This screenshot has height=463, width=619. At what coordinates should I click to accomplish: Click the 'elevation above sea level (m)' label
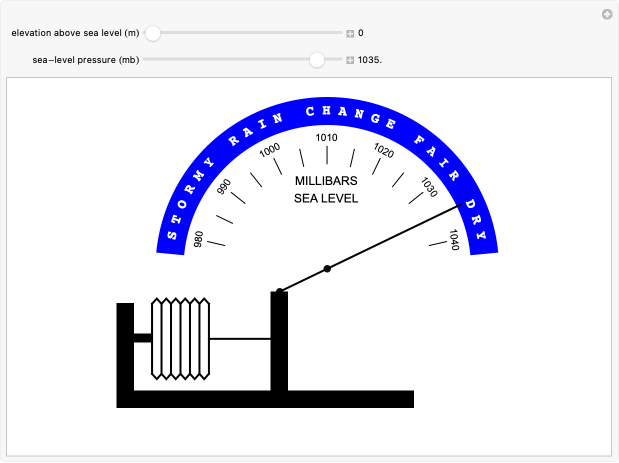[x=75, y=33]
